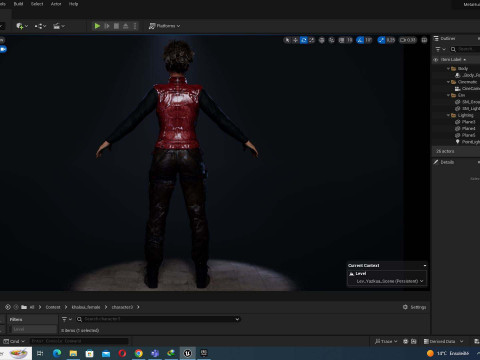Open grid snap size value

pos(349,40)
